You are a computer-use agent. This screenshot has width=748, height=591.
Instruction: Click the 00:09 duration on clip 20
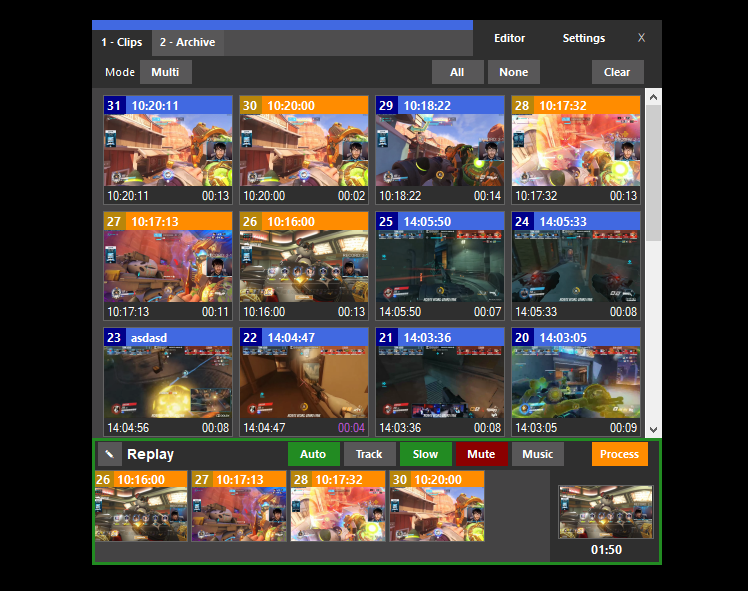coord(623,428)
